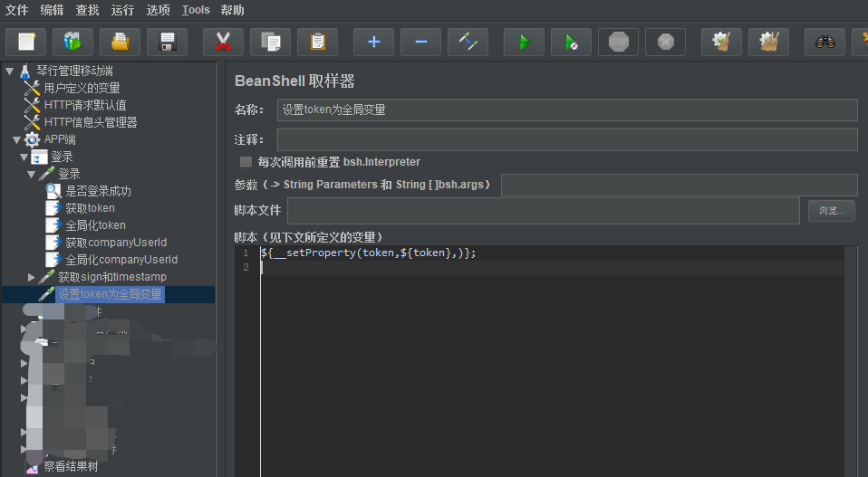Open search with binoculars icon
Screen dimensions: 868x477
tap(825, 42)
